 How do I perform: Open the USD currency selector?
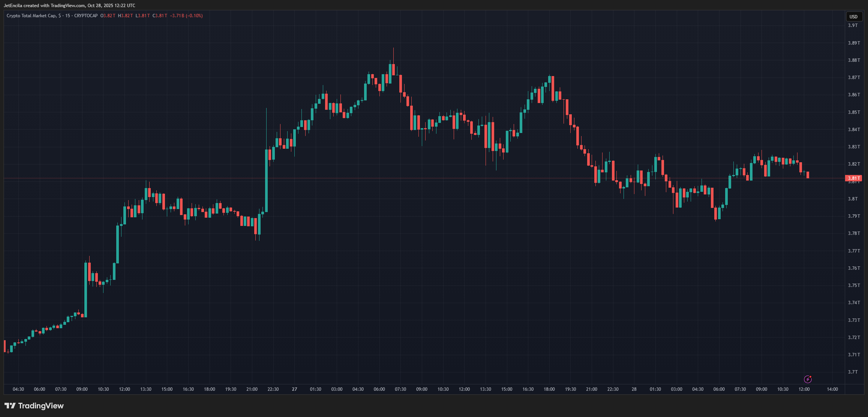point(853,16)
